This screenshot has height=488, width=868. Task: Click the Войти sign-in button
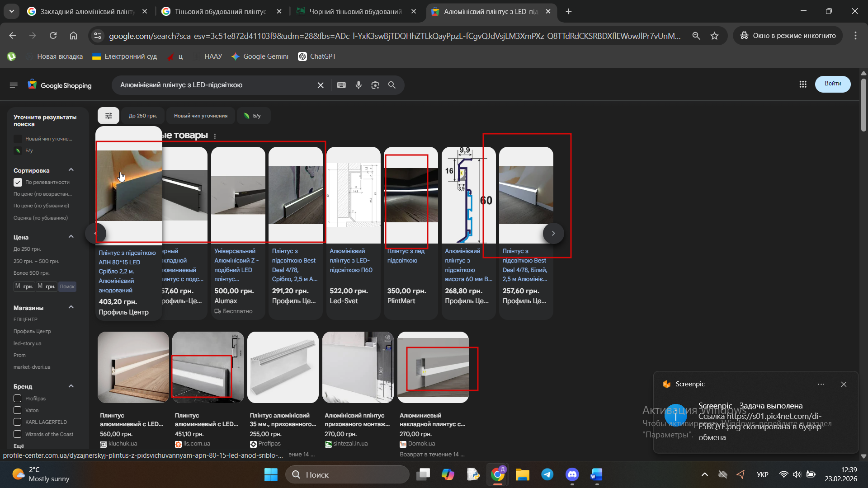(832, 84)
